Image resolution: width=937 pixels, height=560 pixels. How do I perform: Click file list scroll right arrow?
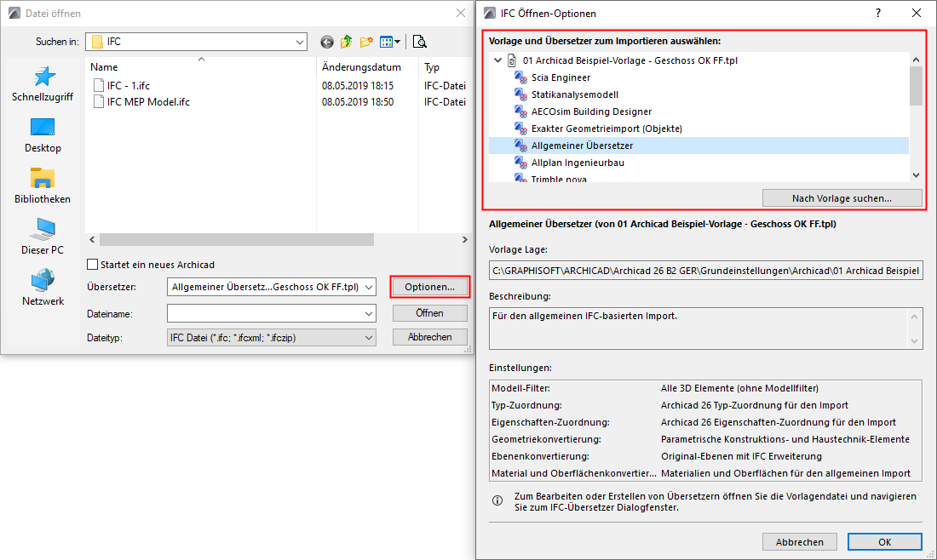point(465,239)
